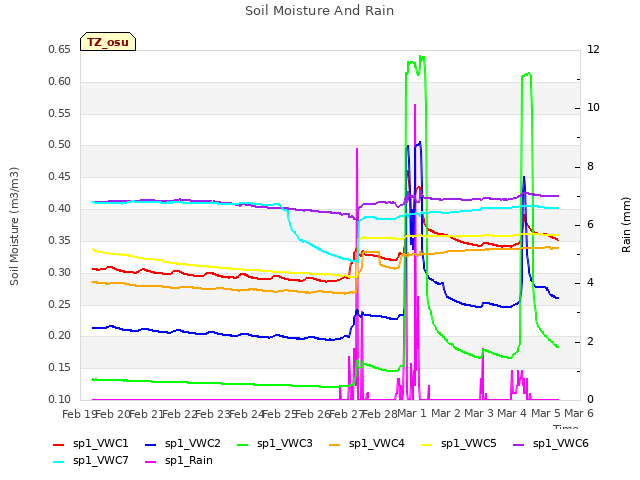Click the Feb 24 x-axis tick label

click(246, 414)
